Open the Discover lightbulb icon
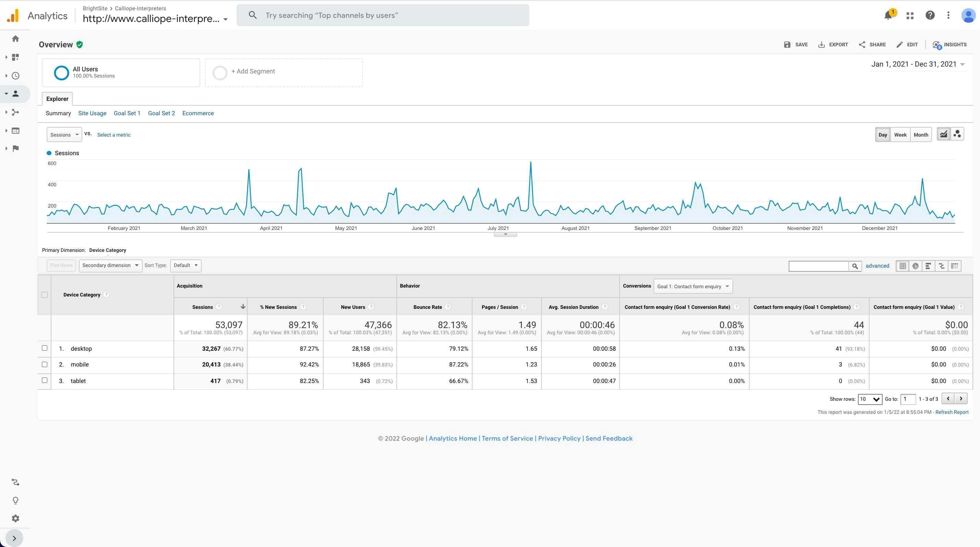 point(15,501)
